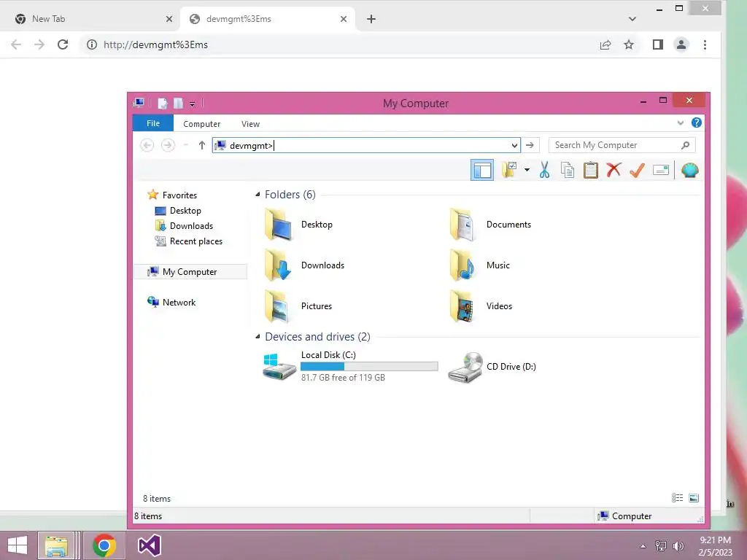The height and width of the screenshot is (560, 747).
Task: Open the address bar history dropdown
Action: tap(514, 145)
